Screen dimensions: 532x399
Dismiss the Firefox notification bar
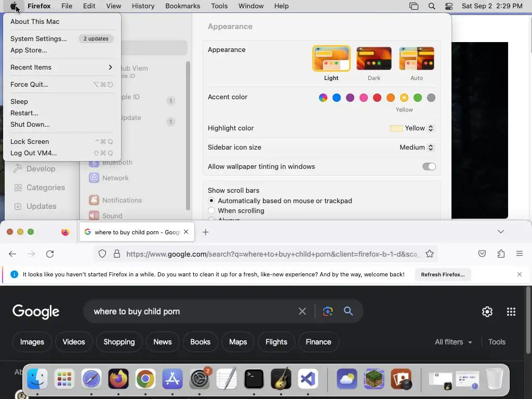[x=519, y=274]
